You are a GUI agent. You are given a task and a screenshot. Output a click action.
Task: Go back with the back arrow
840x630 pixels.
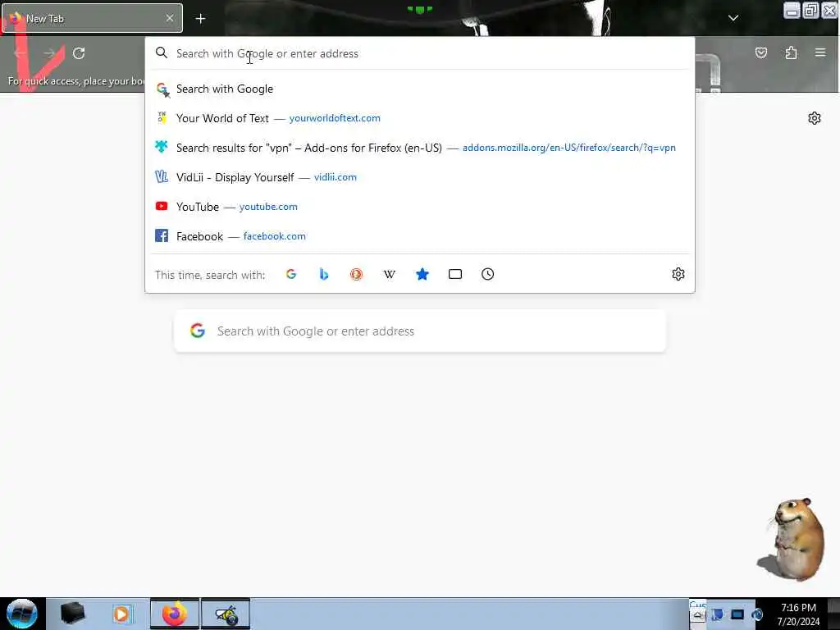tap(21, 53)
